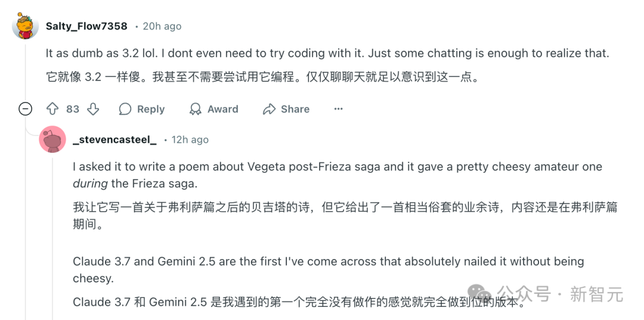
Task: Collapse the thread with minus circle
Action: coord(25,109)
